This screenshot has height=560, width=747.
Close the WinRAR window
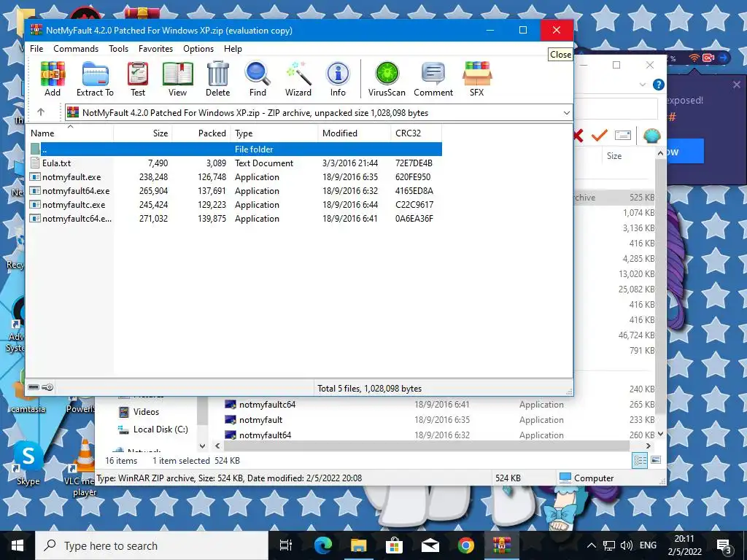(x=557, y=30)
